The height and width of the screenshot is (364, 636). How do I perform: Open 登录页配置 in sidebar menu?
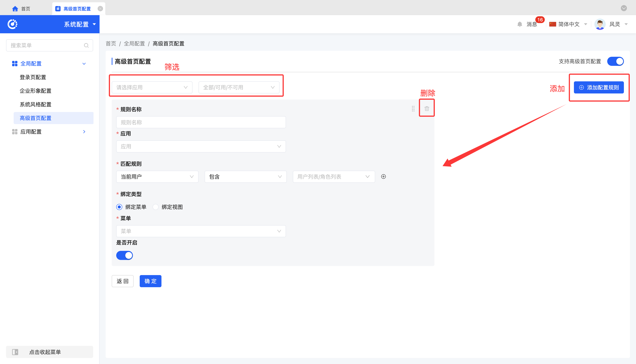pyautogui.click(x=33, y=77)
